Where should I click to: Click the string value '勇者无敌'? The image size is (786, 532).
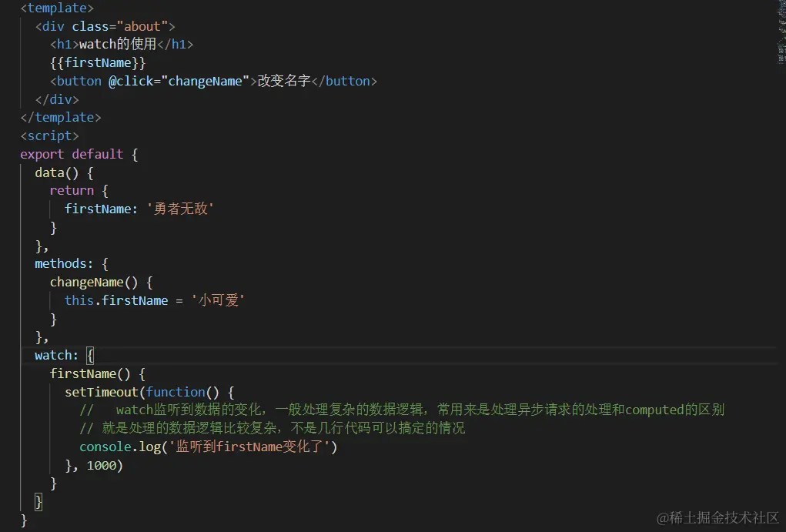(x=180, y=209)
